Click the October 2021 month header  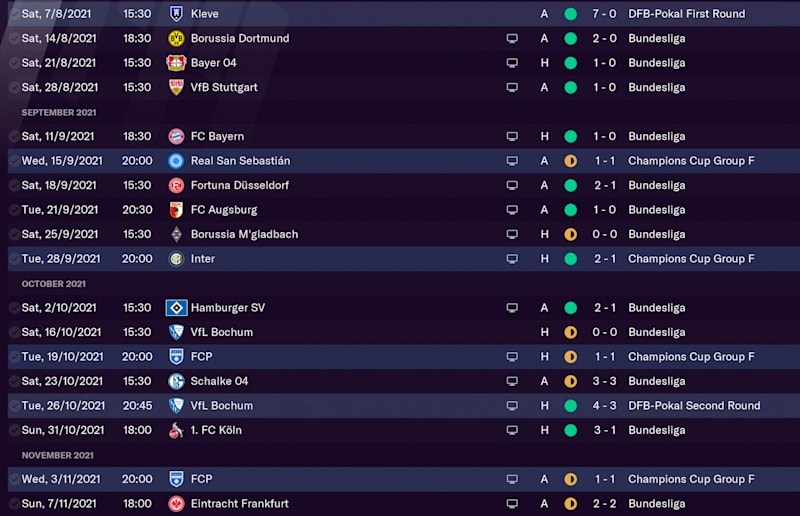click(x=56, y=284)
